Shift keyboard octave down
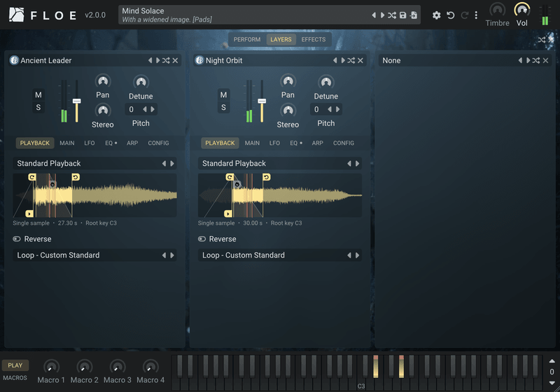The image size is (560, 392). click(552, 383)
